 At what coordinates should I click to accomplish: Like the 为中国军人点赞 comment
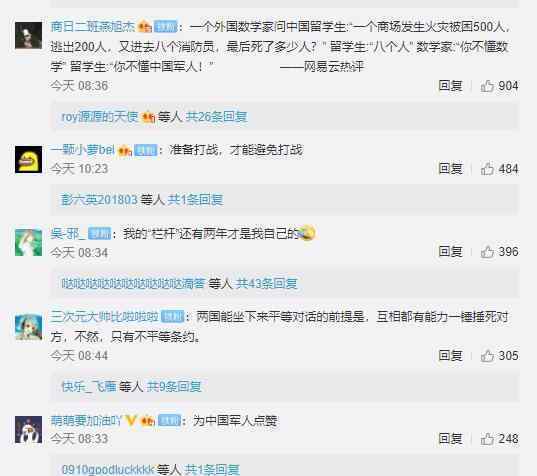pyautogui.click(x=487, y=439)
